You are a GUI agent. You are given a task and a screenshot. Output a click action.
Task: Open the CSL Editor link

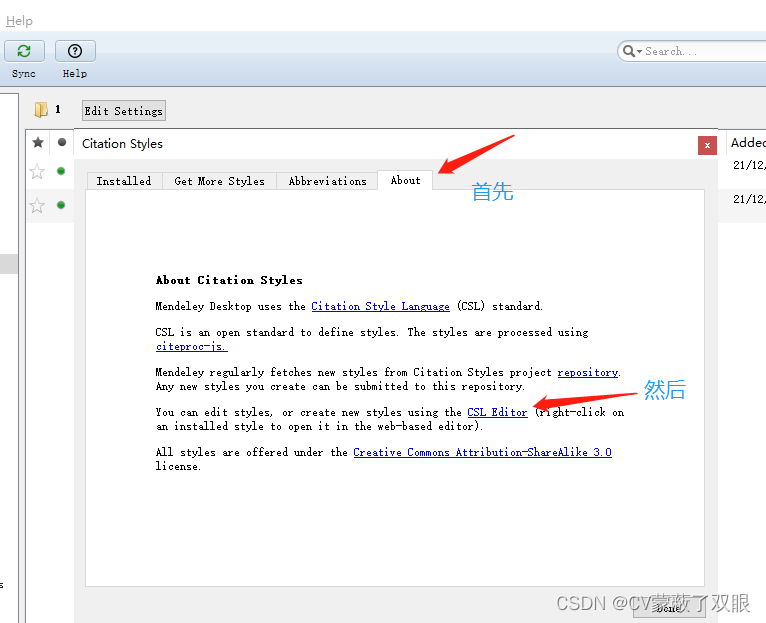497,412
